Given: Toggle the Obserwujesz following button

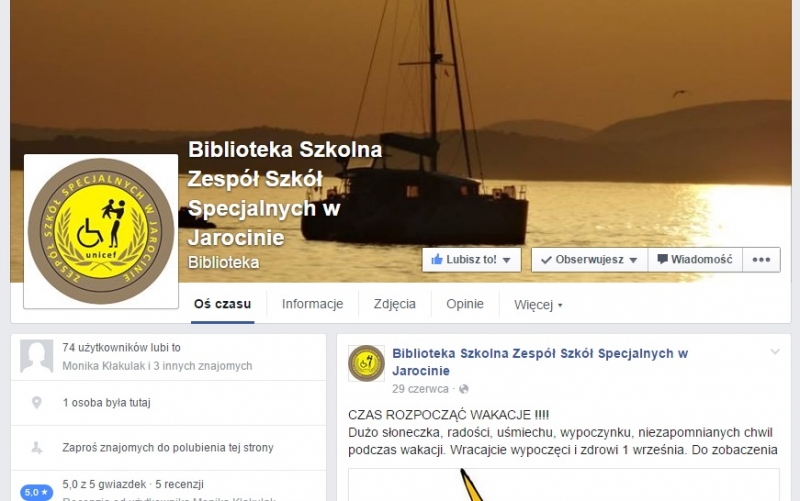Looking at the screenshot, I should click(x=589, y=260).
